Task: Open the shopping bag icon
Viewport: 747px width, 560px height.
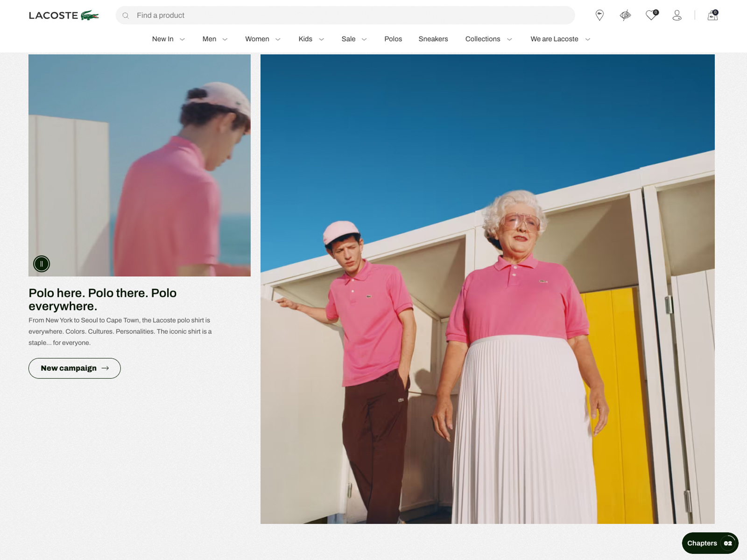Action: coord(712,15)
